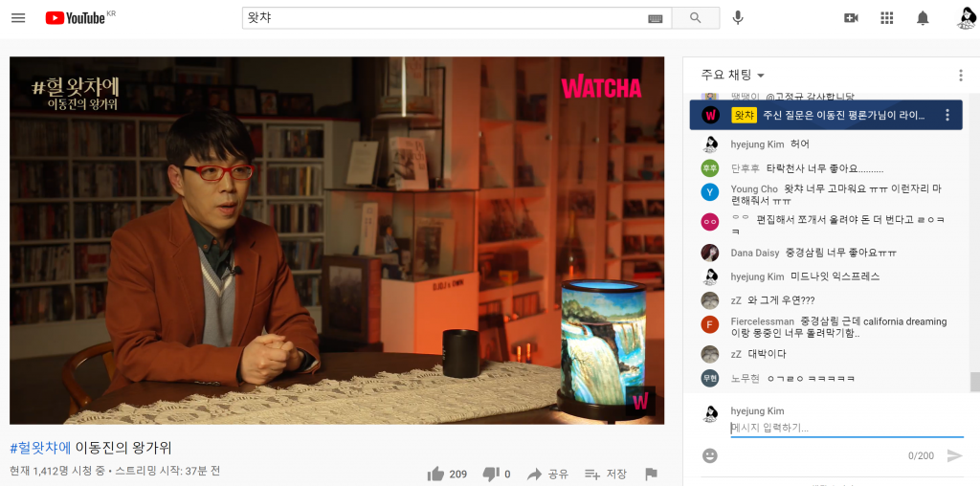Screen dimensions: 980x486
Task: Start voice search with microphone icon
Action: click(x=738, y=18)
